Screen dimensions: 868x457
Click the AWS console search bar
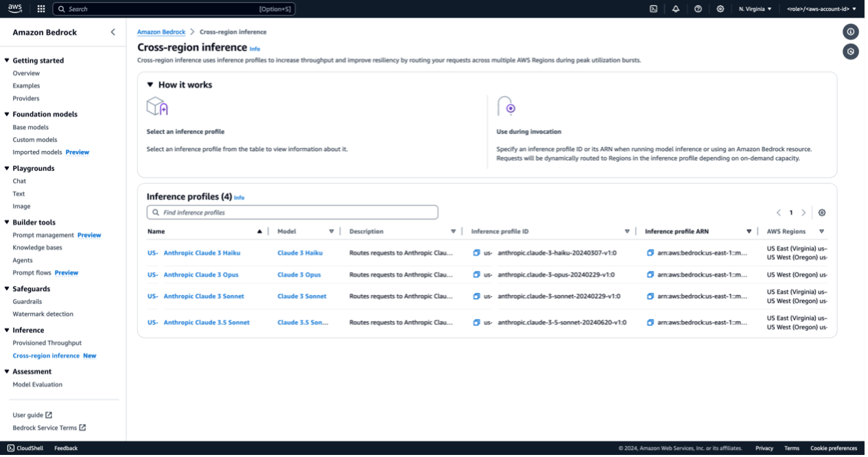point(174,9)
